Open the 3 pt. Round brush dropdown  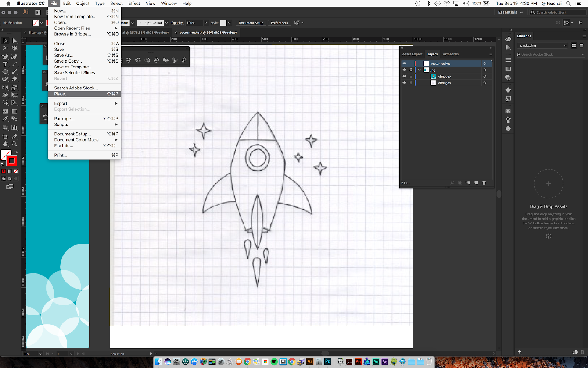coord(166,23)
